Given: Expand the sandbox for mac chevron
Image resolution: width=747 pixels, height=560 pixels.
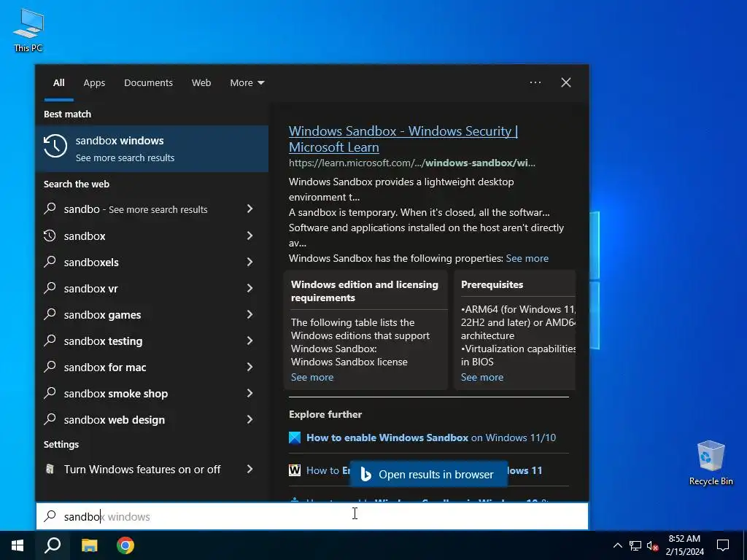Looking at the screenshot, I should [x=249, y=366].
